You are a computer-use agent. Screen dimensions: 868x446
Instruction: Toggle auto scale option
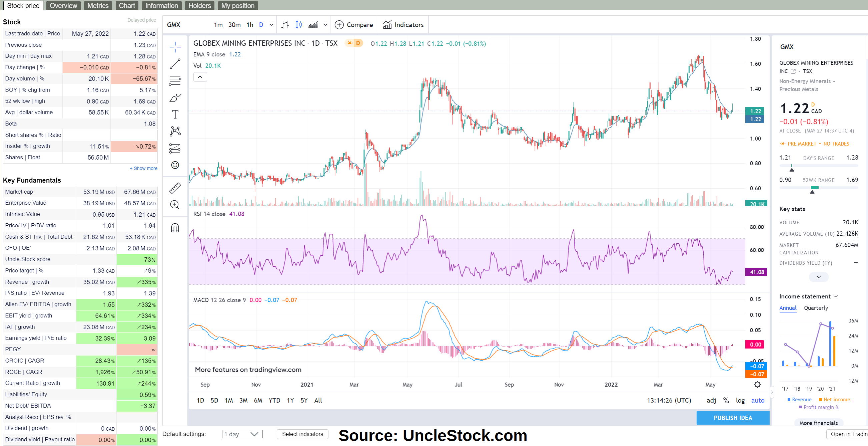758,401
